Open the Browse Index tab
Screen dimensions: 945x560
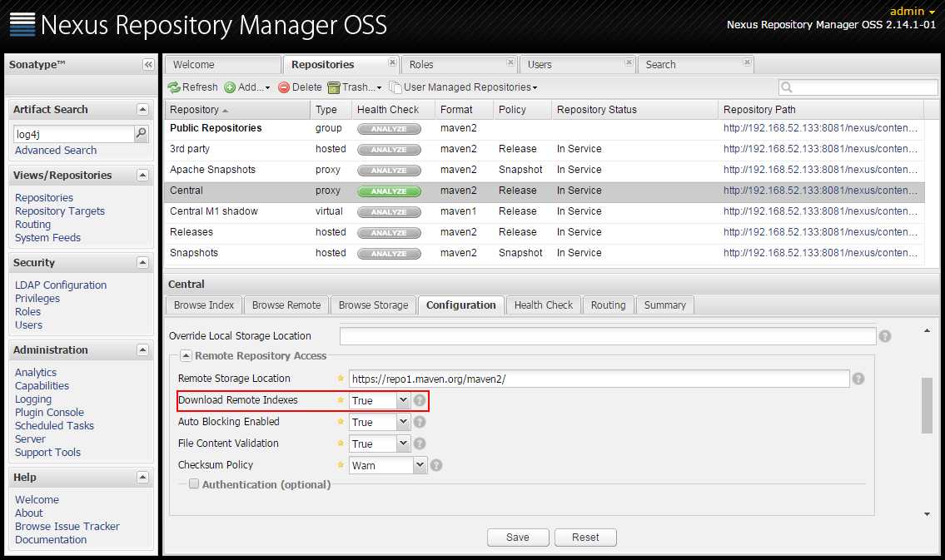204,305
